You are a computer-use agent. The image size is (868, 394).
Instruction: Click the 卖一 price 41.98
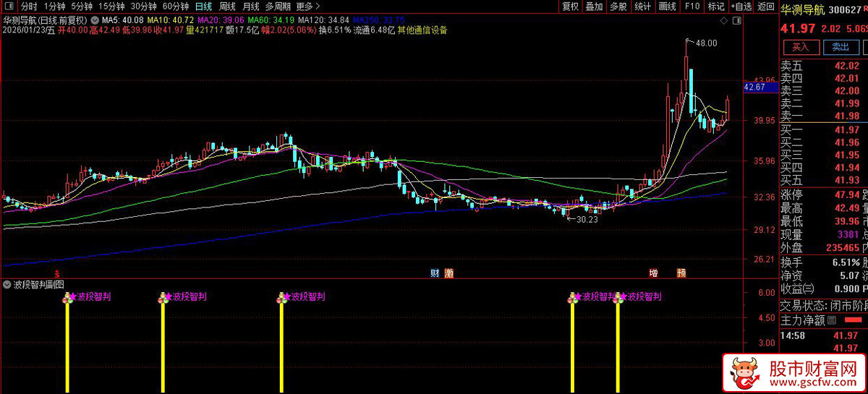(x=847, y=116)
